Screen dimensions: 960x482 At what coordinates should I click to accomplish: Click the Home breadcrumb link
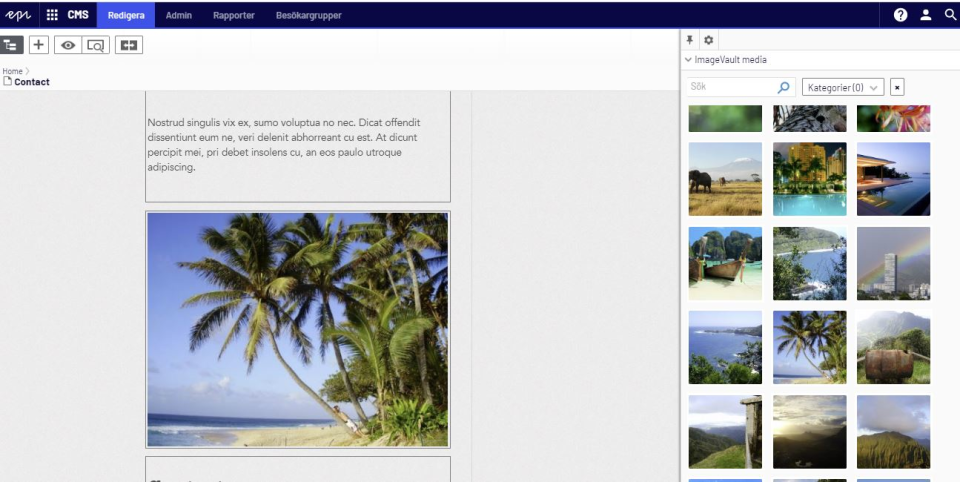(12, 71)
